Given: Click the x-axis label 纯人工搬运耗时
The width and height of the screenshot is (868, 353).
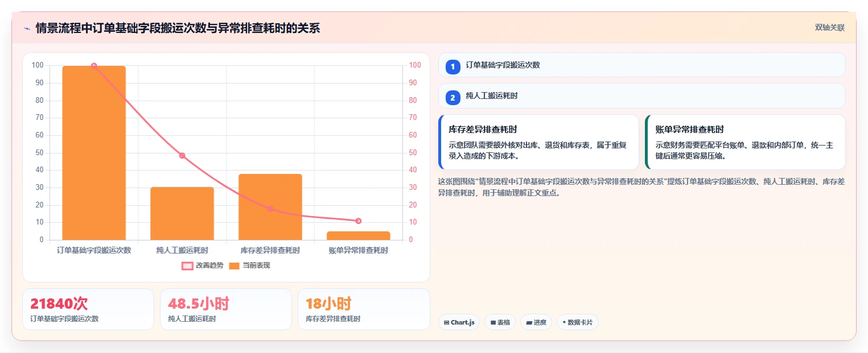Looking at the screenshot, I should [182, 250].
